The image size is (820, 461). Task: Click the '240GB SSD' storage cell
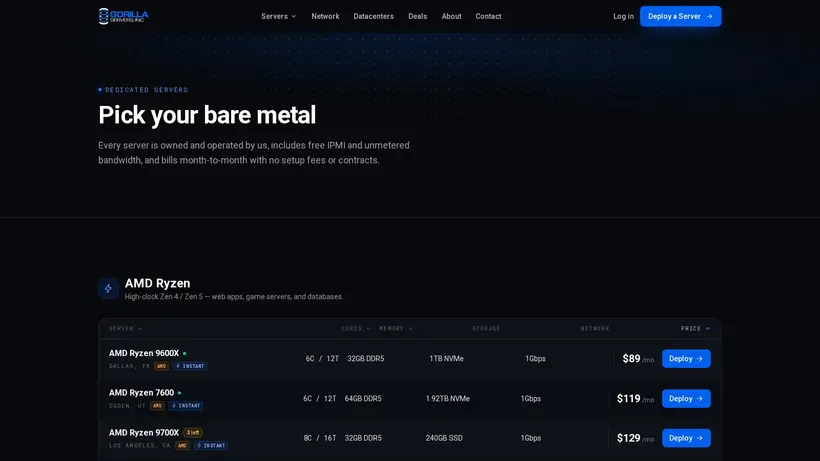click(444, 438)
